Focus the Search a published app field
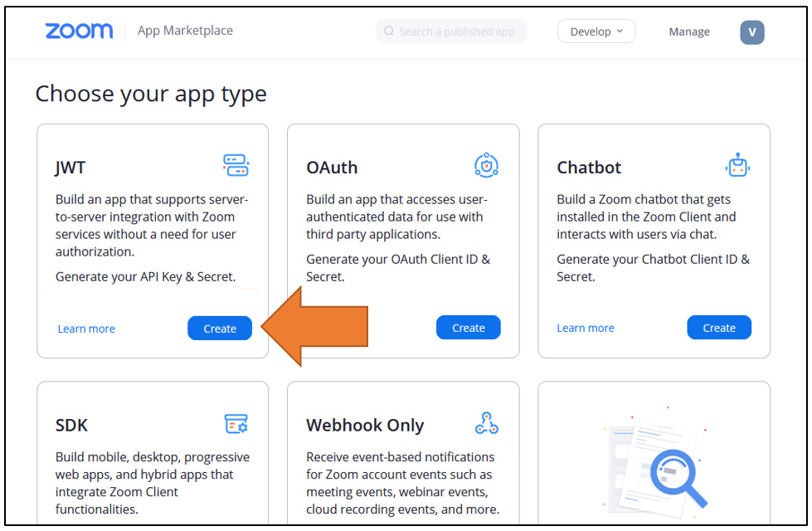812x531 pixels. (x=451, y=31)
